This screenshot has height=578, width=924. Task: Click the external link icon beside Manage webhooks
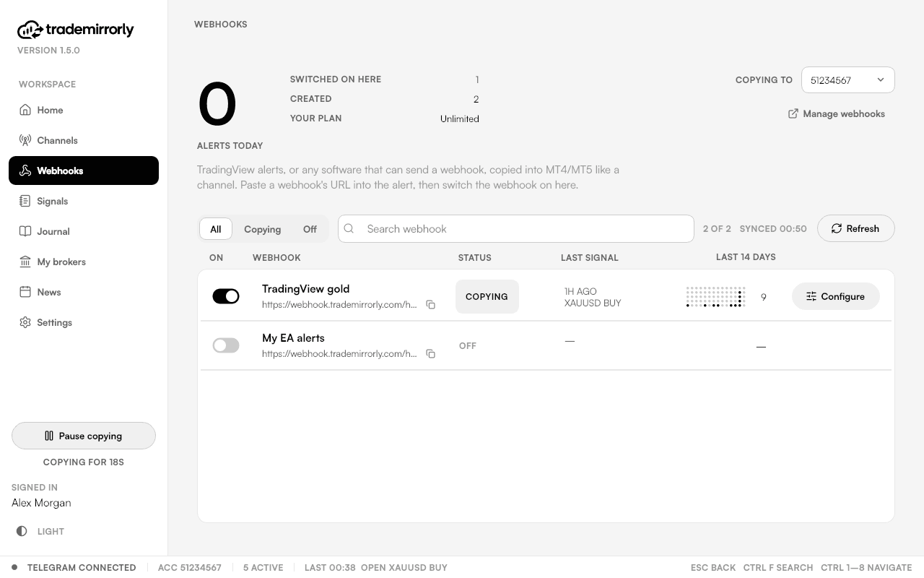pyautogui.click(x=793, y=113)
